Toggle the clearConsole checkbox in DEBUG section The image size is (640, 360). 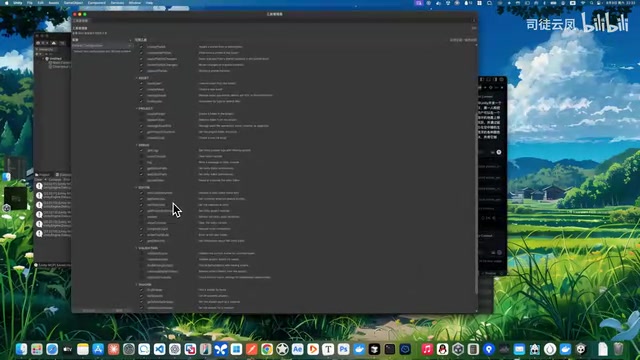(x=142, y=156)
